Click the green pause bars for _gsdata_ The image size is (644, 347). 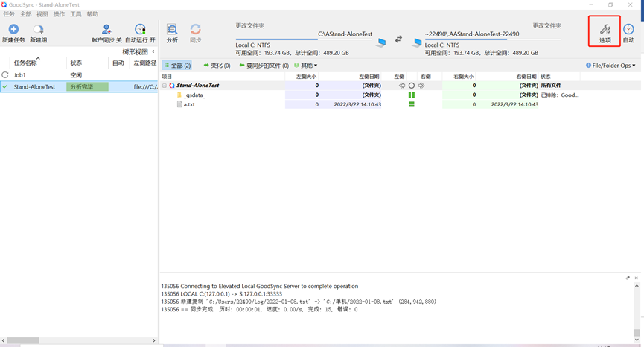(x=412, y=95)
